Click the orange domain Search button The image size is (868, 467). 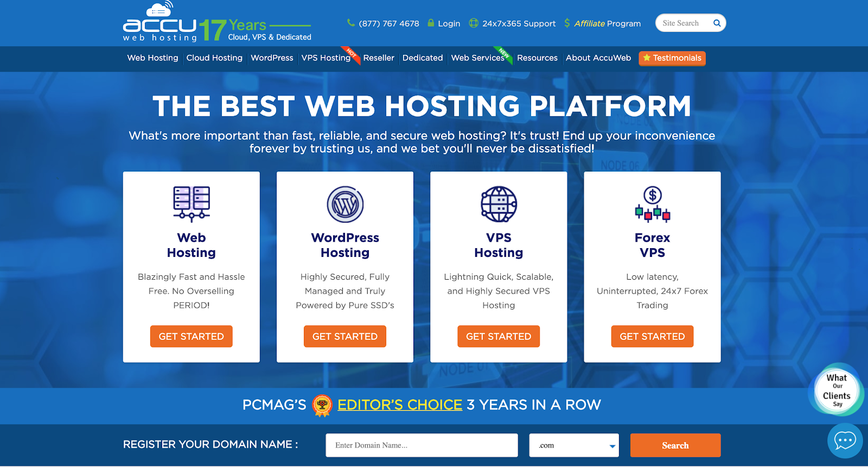[x=675, y=445]
